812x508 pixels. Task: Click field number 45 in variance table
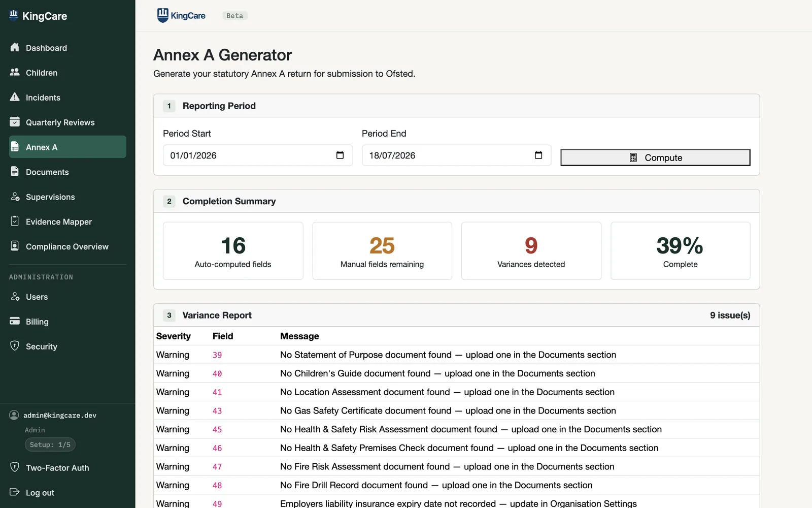pyautogui.click(x=217, y=430)
